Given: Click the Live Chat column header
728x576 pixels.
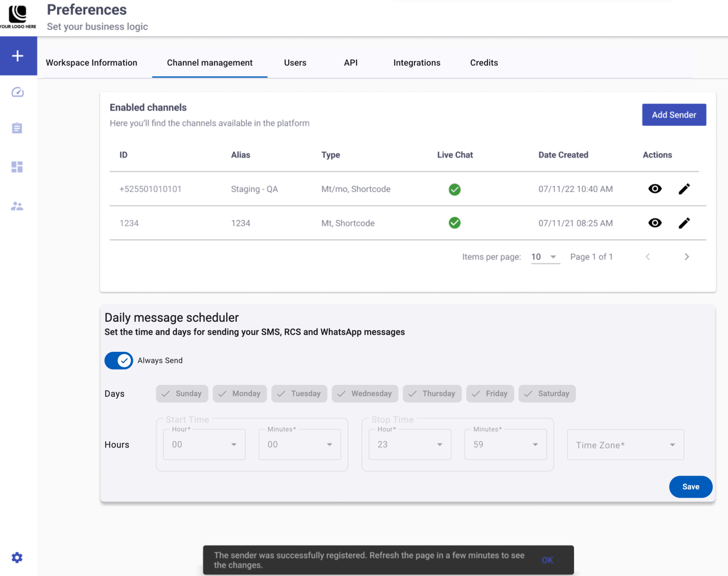Looking at the screenshot, I should 455,155.
